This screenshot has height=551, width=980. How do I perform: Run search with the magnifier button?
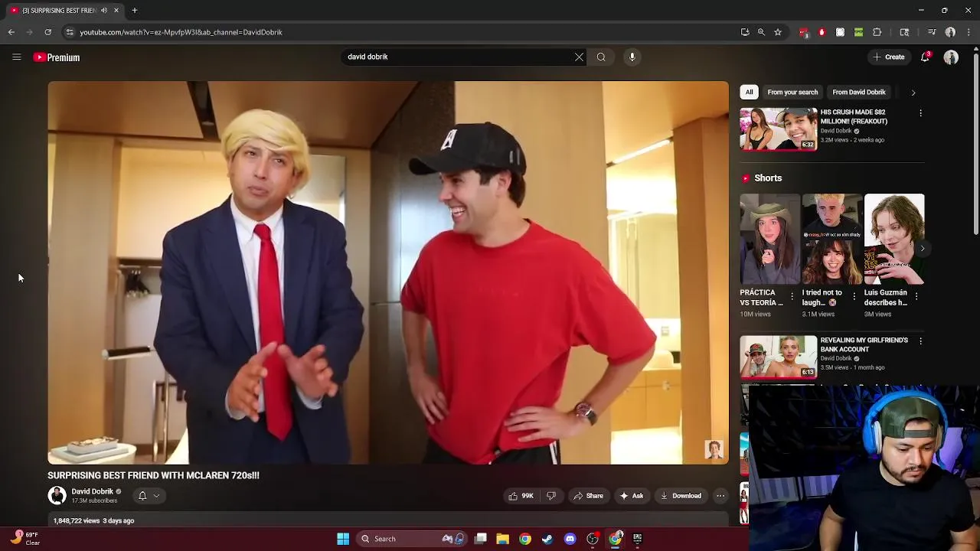601,57
